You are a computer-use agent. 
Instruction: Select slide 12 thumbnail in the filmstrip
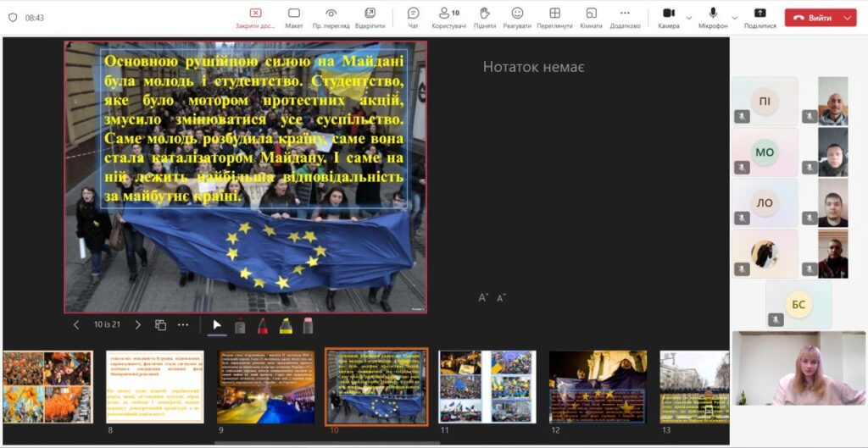[598, 386]
